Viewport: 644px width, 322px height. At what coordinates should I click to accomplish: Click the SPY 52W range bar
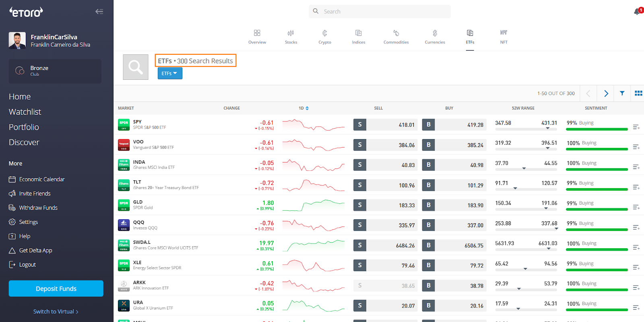(526, 129)
